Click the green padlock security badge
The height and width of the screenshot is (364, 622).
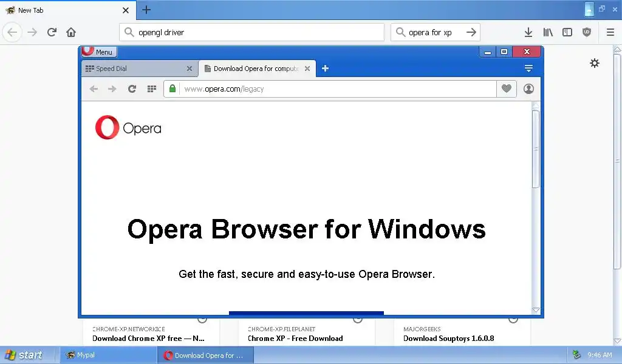[173, 89]
